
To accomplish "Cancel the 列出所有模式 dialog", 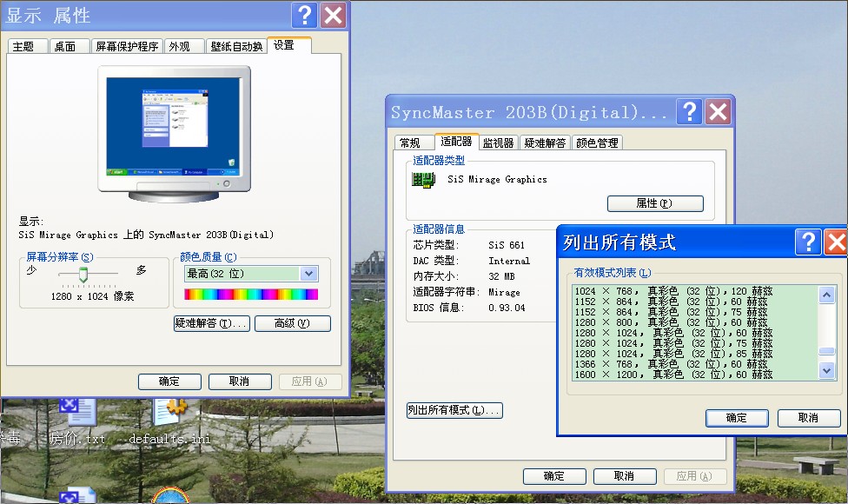I will tap(809, 418).
